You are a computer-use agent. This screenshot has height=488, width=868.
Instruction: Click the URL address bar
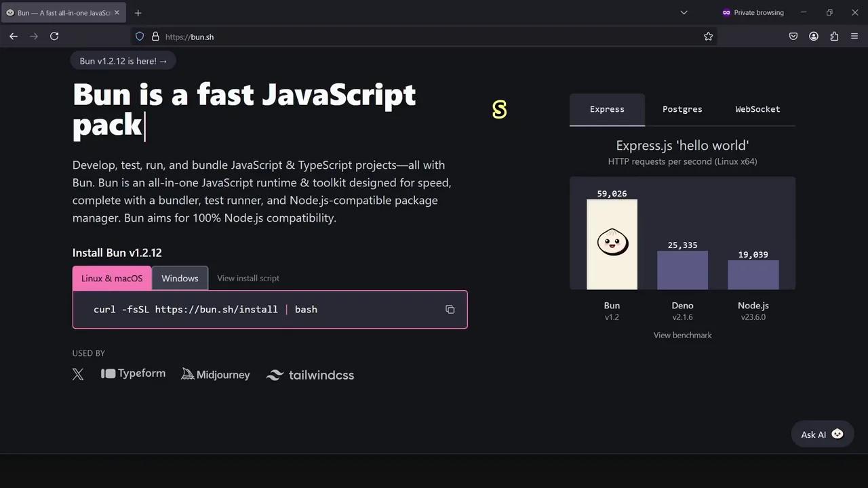(424, 37)
